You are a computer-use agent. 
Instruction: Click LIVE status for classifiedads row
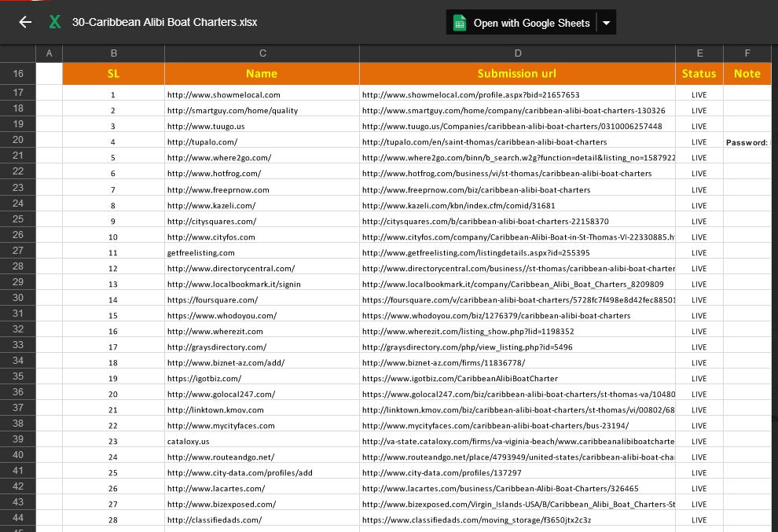pyautogui.click(x=699, y=520)
